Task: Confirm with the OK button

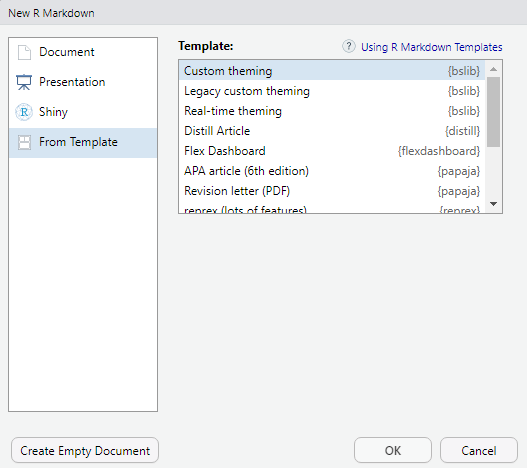Action: [x=393, y=451]
